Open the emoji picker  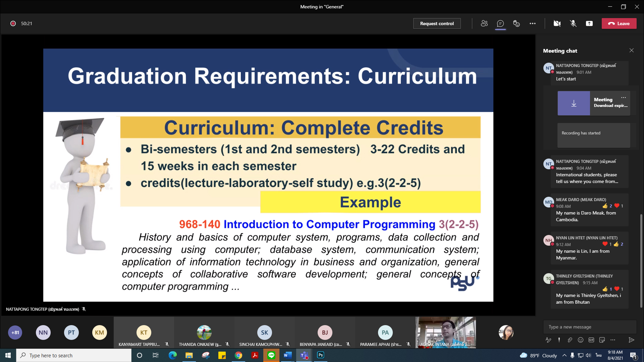(x=580, y=340)
